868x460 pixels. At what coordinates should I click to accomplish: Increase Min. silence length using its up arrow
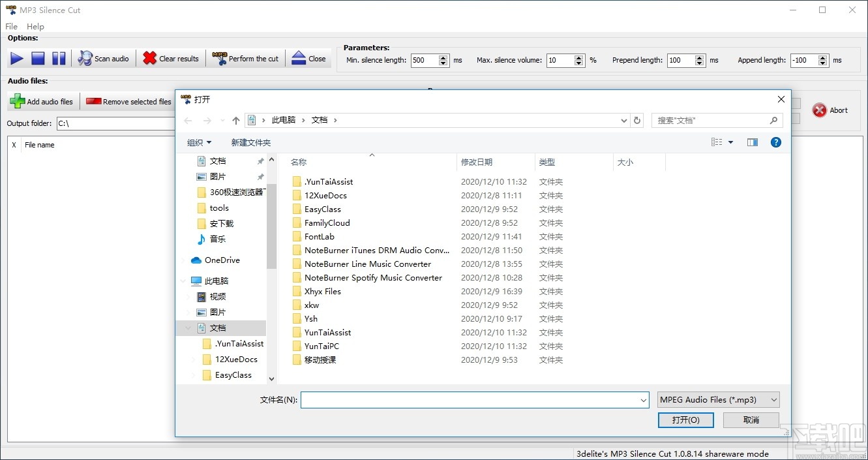443,57
